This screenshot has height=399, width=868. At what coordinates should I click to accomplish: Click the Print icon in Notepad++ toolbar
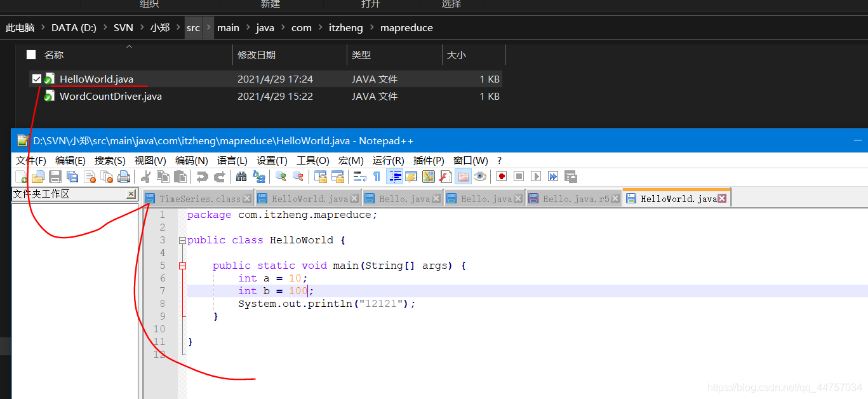(124, 177)
